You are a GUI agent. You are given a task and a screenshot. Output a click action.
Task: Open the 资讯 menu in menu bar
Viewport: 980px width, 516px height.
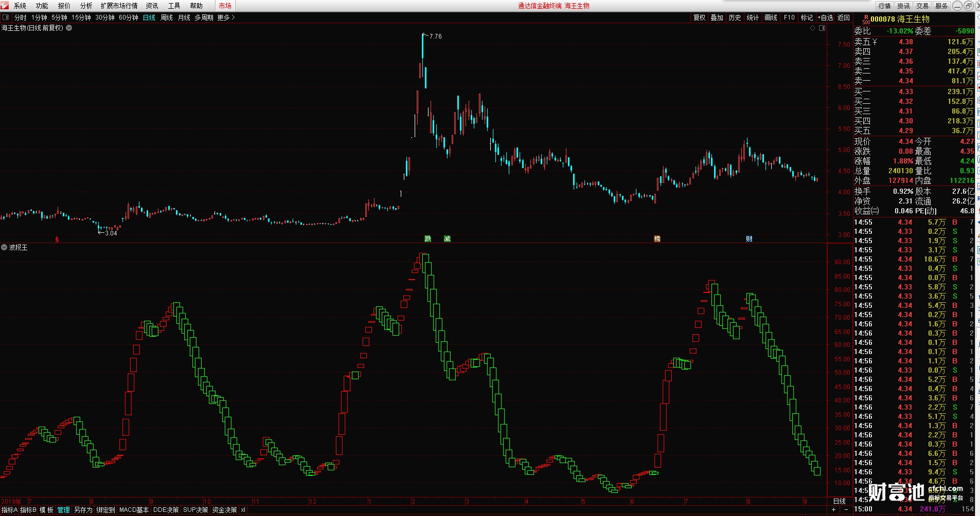pos(152,6)
